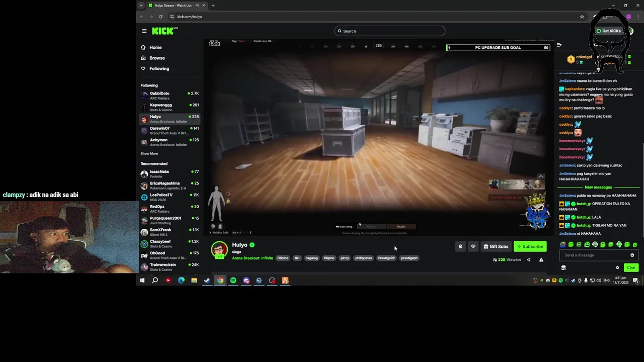Follow Hulyo with the heart icon
Image resolution: width=644 pixels, height=362 pixels.
pyautogui.click(x=473, y=246)
